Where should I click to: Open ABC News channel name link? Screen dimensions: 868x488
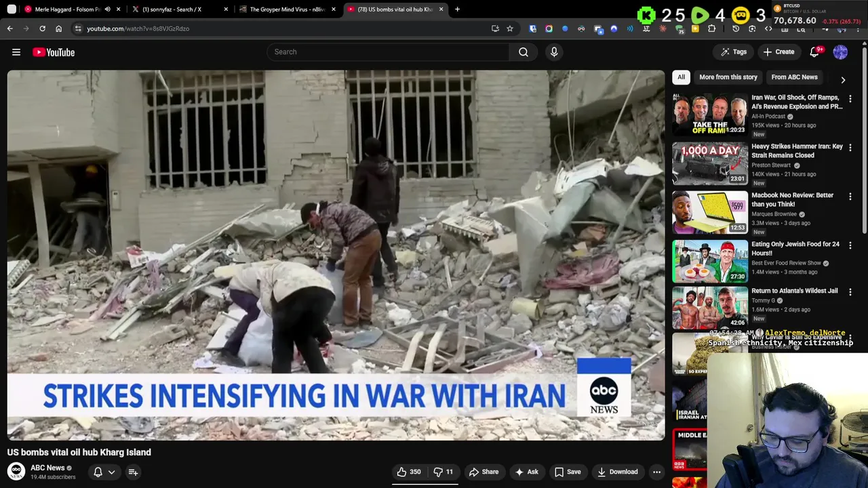(47, 468)
